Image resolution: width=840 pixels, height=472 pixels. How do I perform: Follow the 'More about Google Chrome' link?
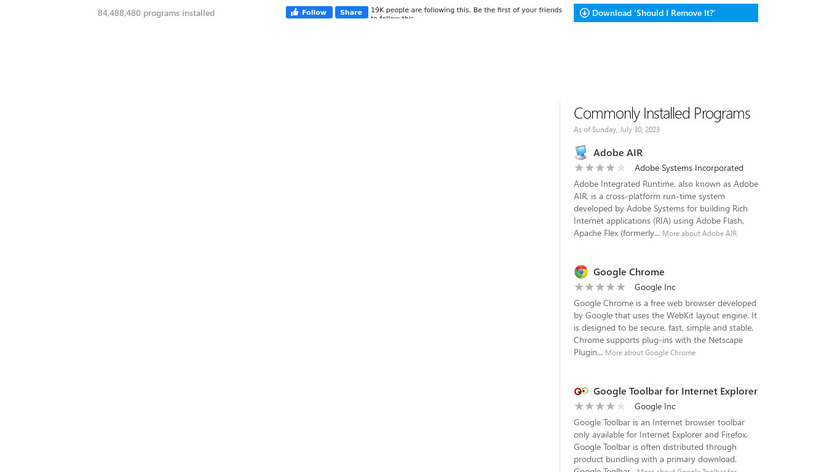click(650, 353)
